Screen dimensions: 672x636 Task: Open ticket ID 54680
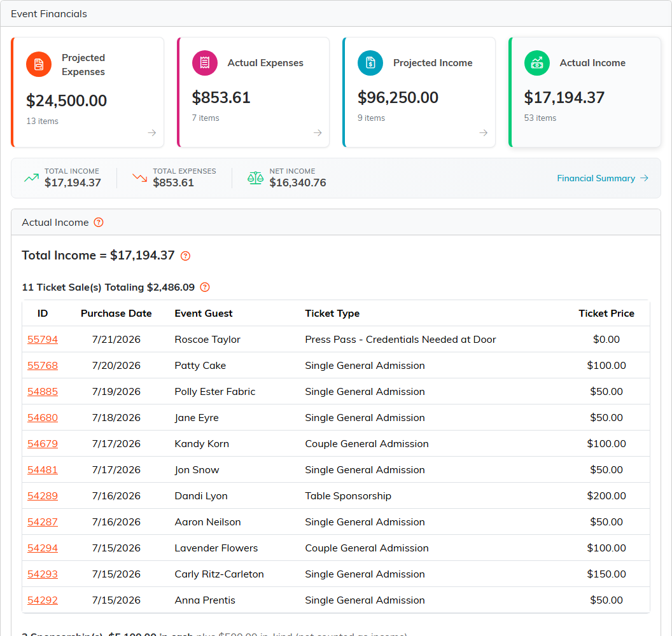pos(43,418)
